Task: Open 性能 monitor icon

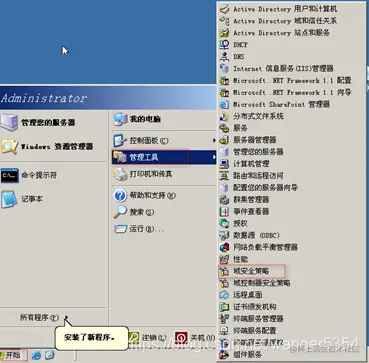Action: 225,259
